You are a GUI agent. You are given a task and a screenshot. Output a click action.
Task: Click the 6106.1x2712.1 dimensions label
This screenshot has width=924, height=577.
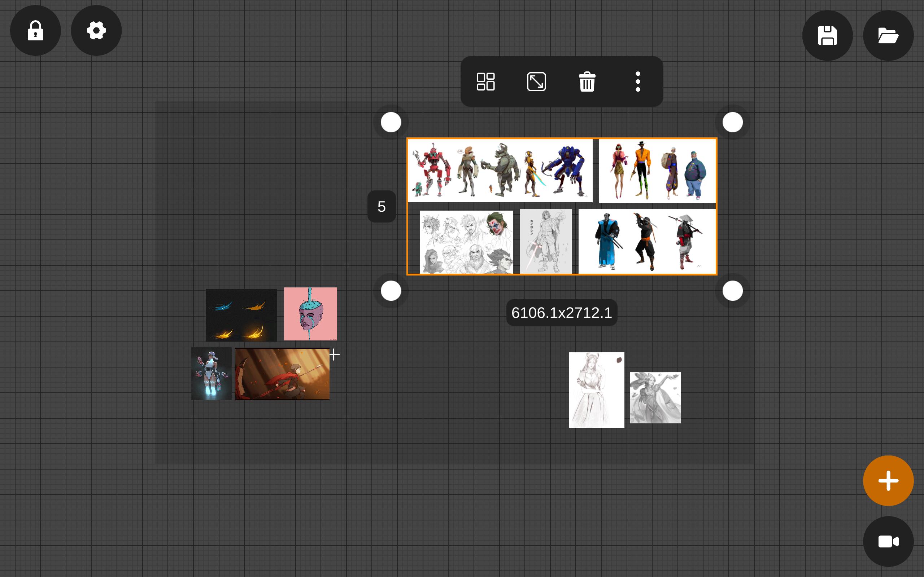(562, 313)
